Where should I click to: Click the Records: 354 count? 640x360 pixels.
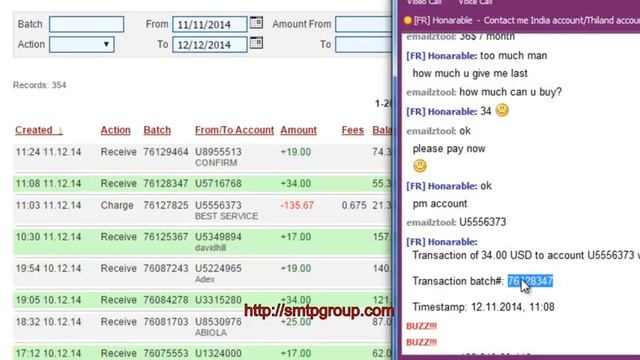coord(40,85)
